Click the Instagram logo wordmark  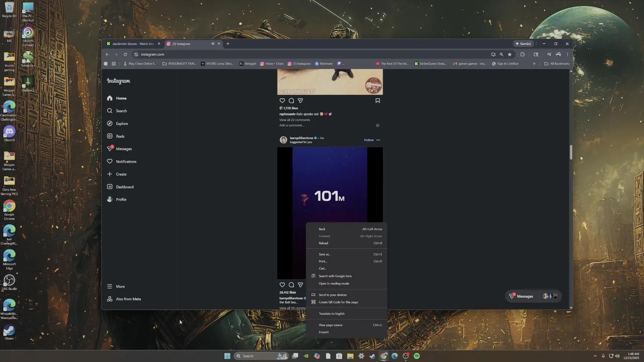118,81
